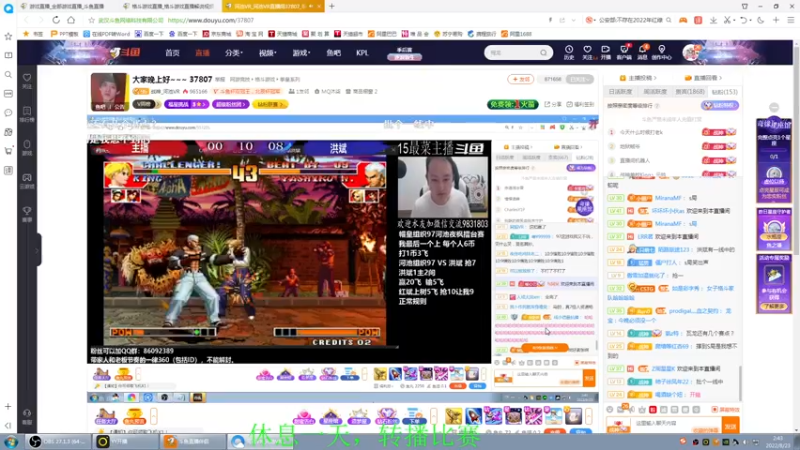Expand the games menu in Douyu nav
800x450 pixels.
pos(301,53)
